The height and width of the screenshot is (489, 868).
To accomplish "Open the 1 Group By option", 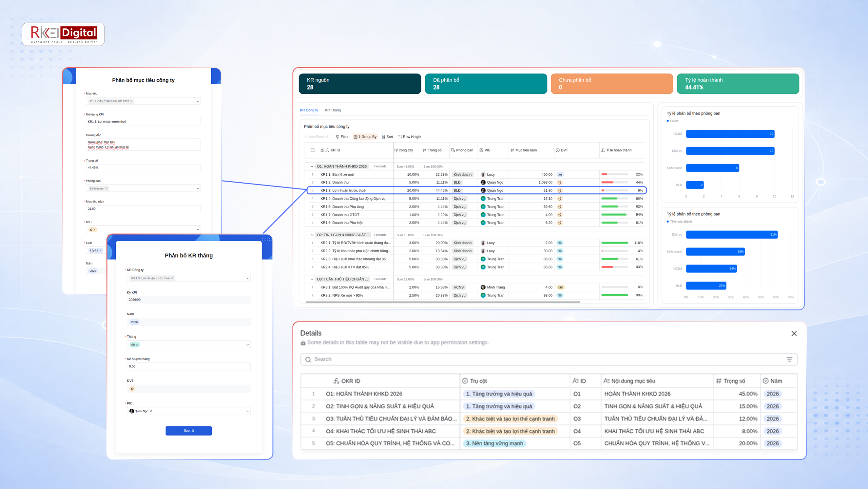I will [365, 137].
